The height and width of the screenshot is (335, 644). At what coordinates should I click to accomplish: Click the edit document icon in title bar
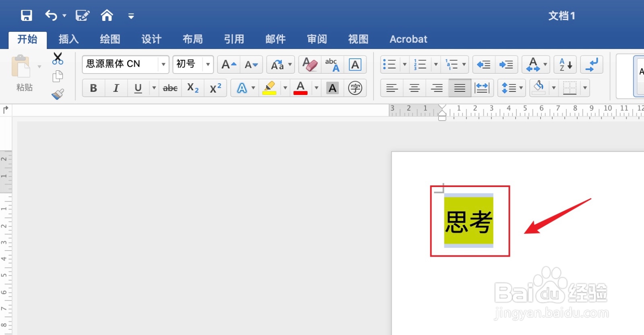(83, 16)
